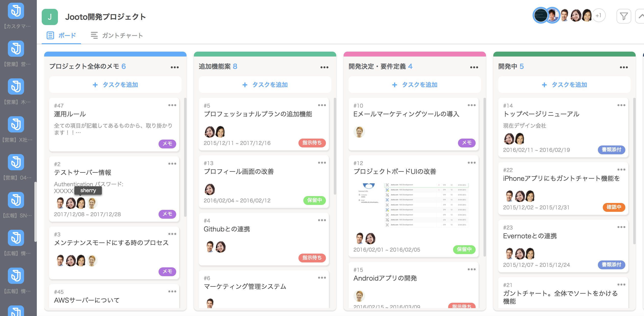This screenshot has width=644, height=316.
Task: Add a task to プロジェクト全体のメモ list
Action: (115, 85)
